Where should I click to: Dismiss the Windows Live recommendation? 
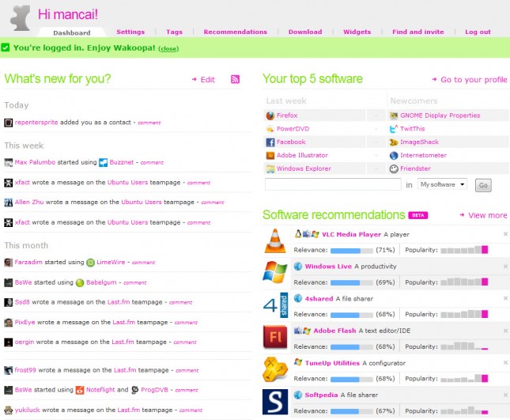click(505, 267)
